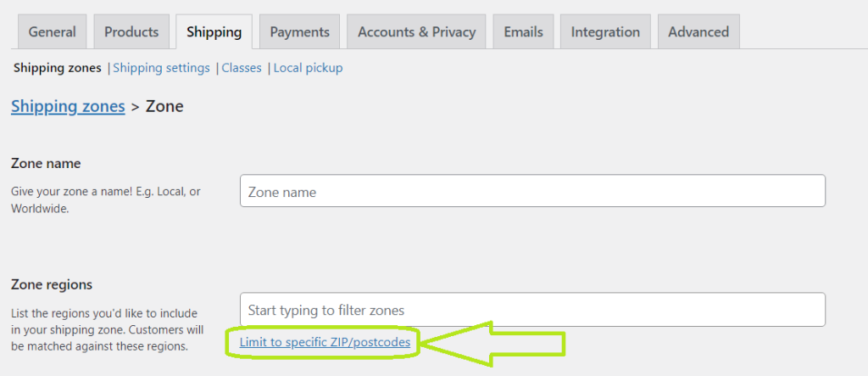Click the bold Zone name field label
The width and height of the screenshot is (868, 376).
(x=46, y=163)
